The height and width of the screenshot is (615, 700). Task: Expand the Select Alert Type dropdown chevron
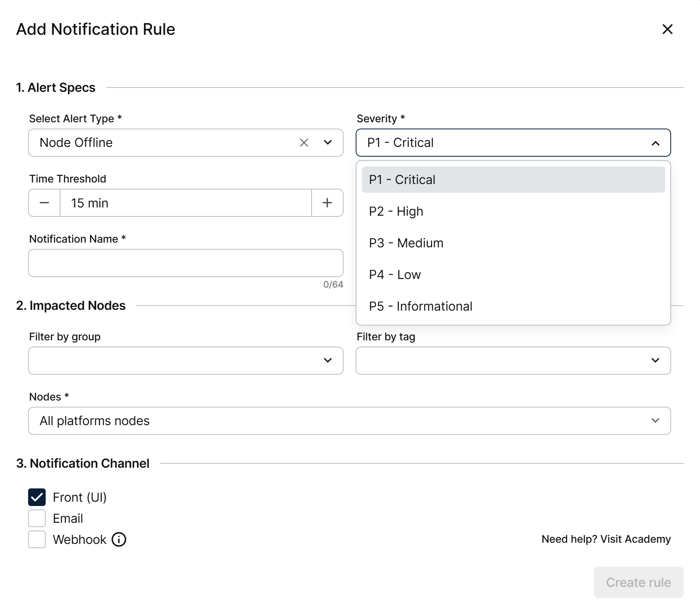(x=328, y=143)
